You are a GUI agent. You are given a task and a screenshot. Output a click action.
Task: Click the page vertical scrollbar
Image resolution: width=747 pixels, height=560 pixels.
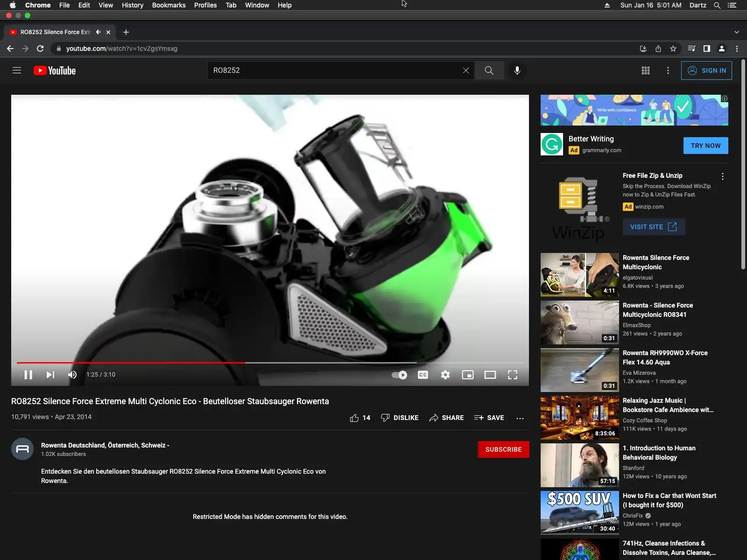pos(743,164)
